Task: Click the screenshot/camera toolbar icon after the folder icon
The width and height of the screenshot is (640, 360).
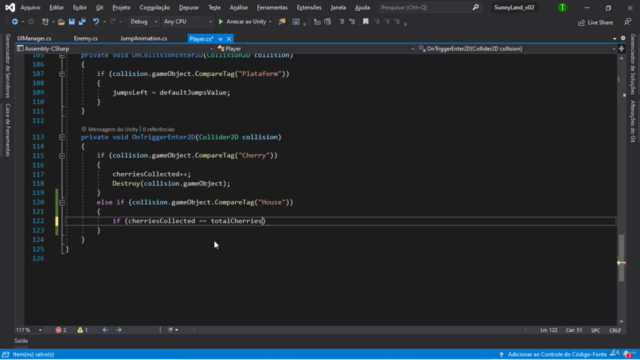Action: 296,22
